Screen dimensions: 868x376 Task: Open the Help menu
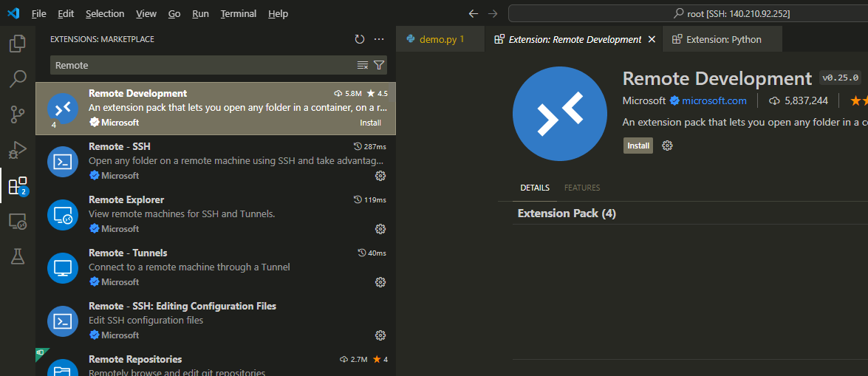coord(278,13)
